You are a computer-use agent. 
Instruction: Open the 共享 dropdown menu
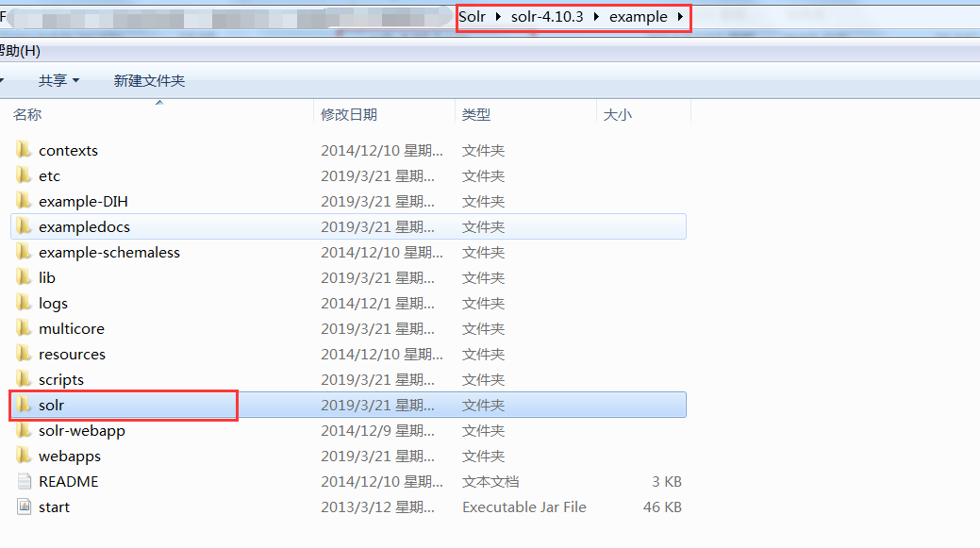[x=58, y=80]
